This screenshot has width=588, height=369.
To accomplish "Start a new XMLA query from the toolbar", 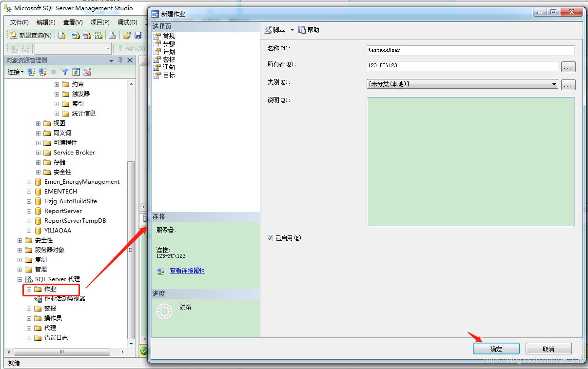I will point(98,35).
